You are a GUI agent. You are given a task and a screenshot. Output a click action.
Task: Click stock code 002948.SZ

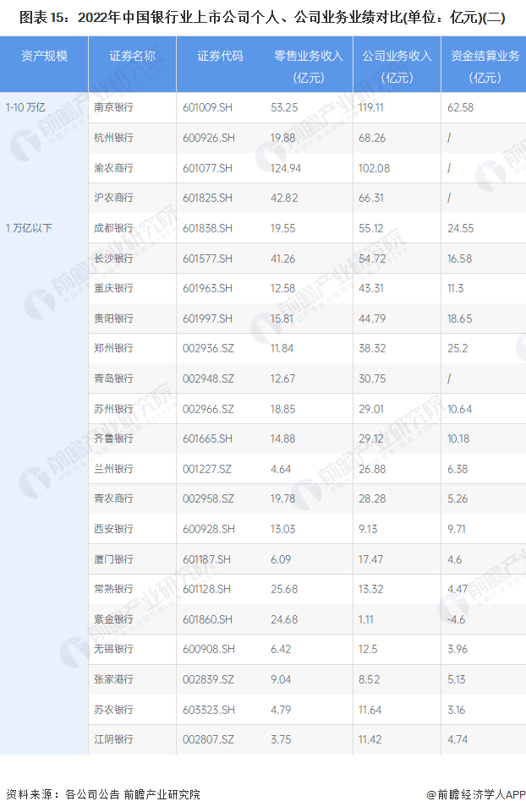(x=208, y=379)
